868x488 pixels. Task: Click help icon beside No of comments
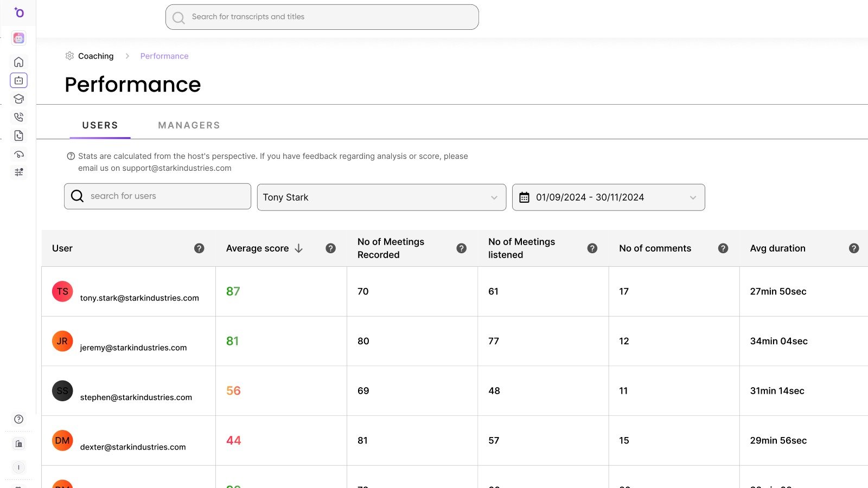(x=723, y=248)
